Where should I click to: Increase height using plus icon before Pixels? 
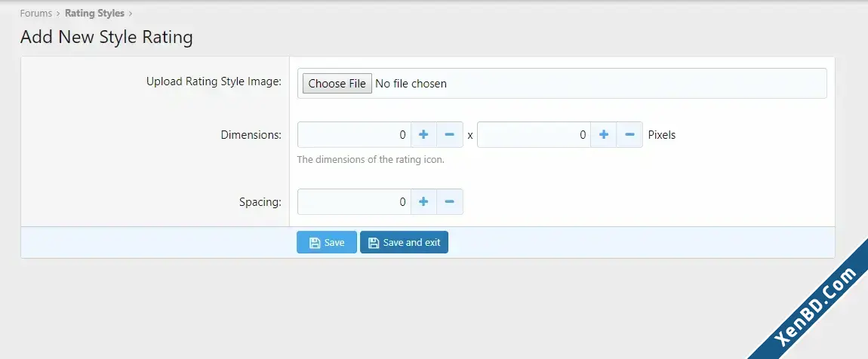pos(603,134)
